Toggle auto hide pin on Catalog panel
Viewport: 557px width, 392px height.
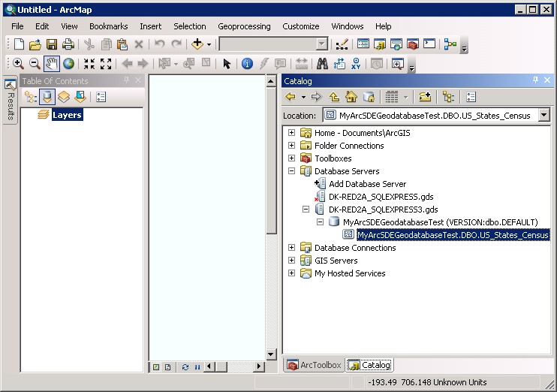pyautogui.click(x=536, y=80)
